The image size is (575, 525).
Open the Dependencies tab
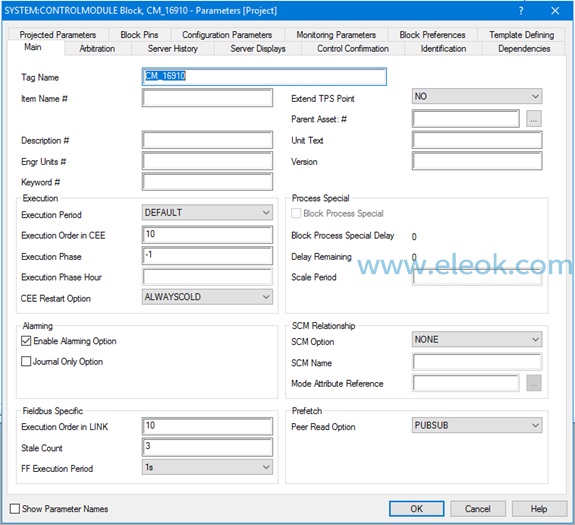pyautogui.click(x=524, y=49)
